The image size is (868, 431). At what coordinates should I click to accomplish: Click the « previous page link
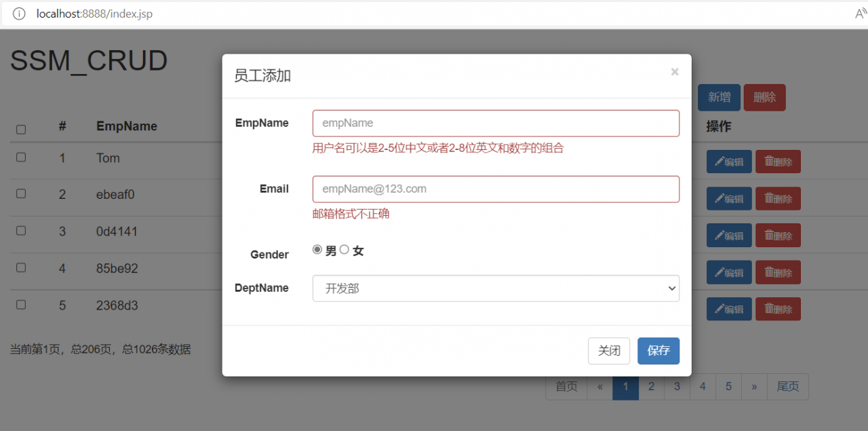pyautogui.click(x=600, y=386)
